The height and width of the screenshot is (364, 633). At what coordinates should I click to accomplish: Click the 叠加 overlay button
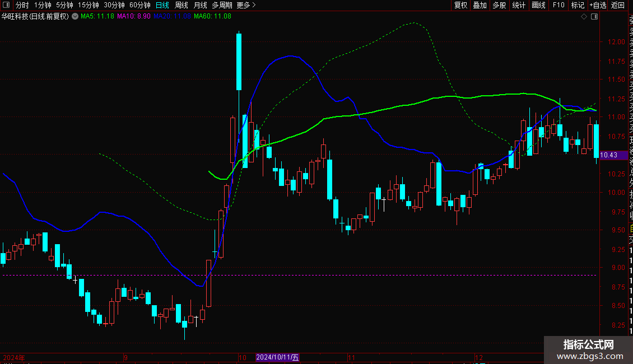pyautogui.click(x=480, y=5)
